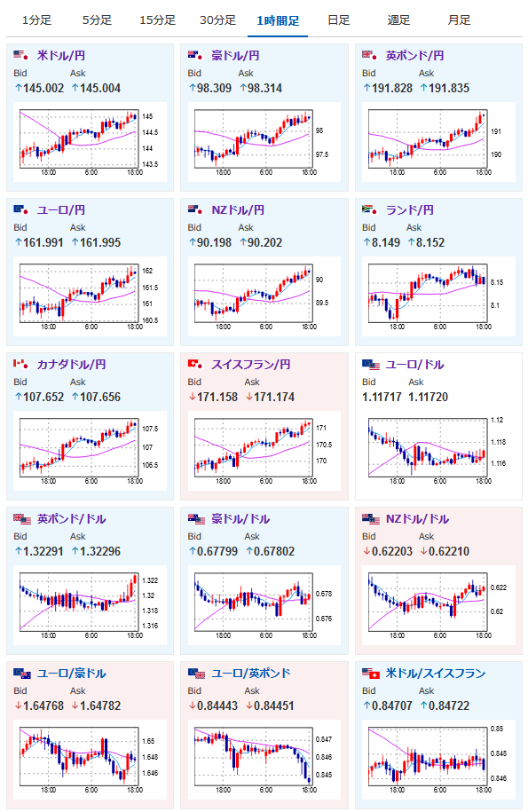Select the 日足 daily chart tab
The image size is (528, 812).
(339, 20)
